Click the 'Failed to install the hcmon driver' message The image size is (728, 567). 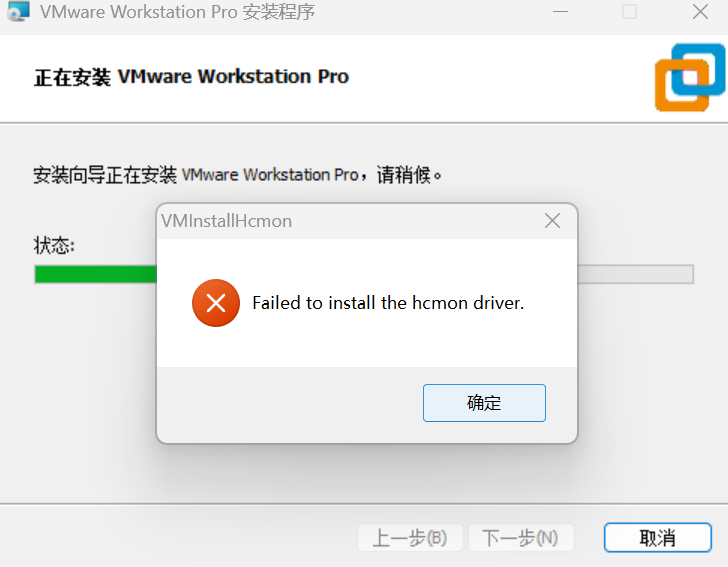tap(388, 303)
